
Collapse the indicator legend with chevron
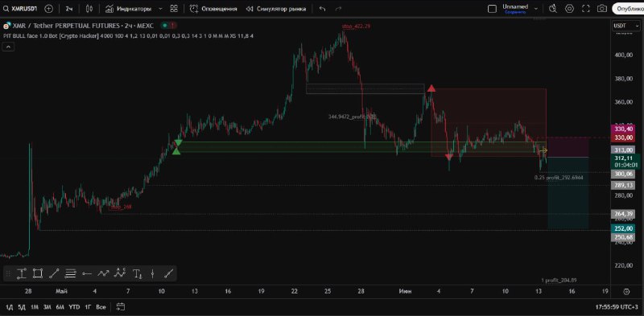(8, 47)
